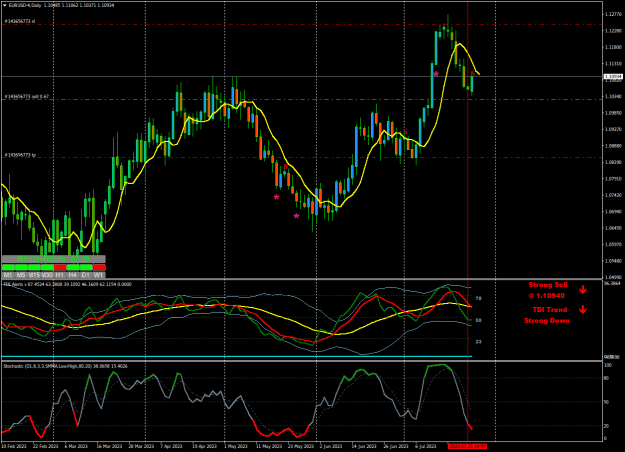Select the H4 timeframe cell
625x452 pixels.
click(73, 275)
